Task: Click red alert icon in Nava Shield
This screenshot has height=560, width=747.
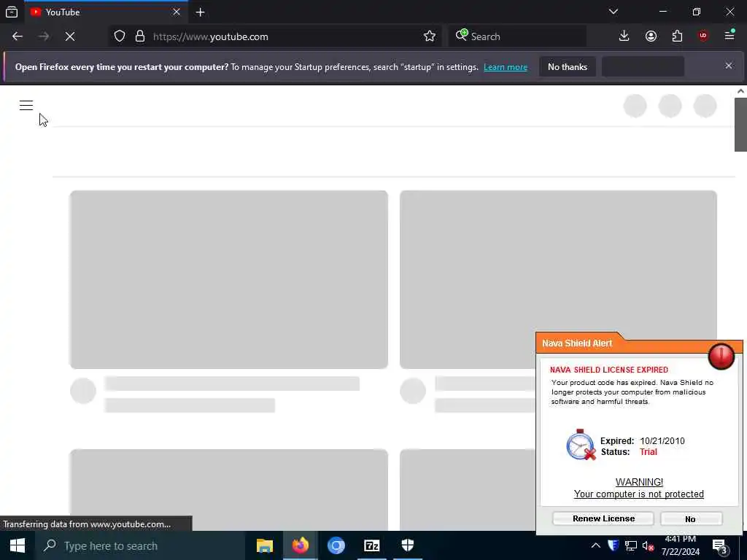Action: tap(721, 356)
